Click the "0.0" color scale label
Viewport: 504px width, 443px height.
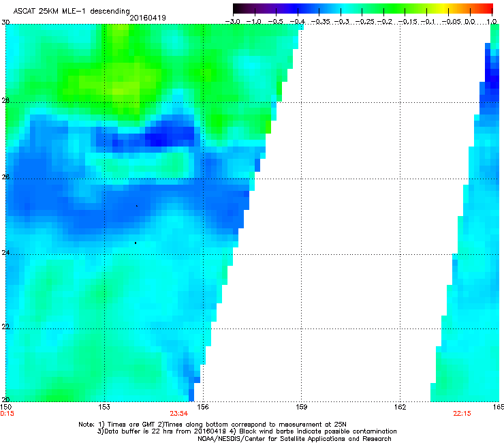(470, 22)
